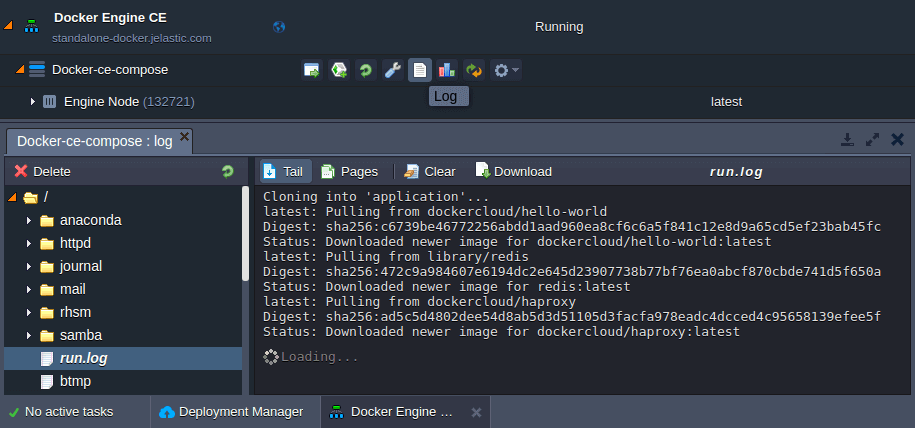Expand the samba folder

coord(29,335)
